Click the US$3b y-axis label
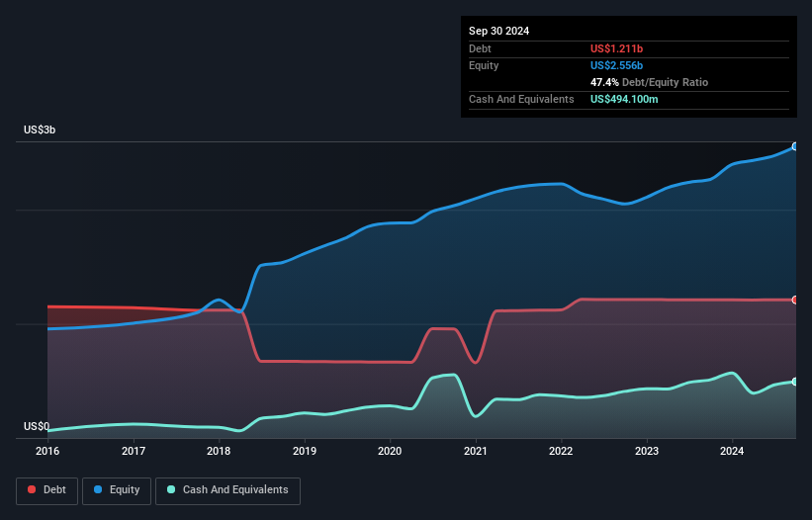The width and height of the screenshot is (812, 520). [40, 130]
